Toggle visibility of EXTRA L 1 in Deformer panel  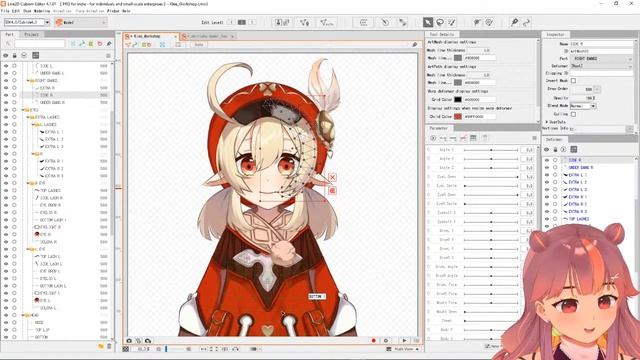547,175
